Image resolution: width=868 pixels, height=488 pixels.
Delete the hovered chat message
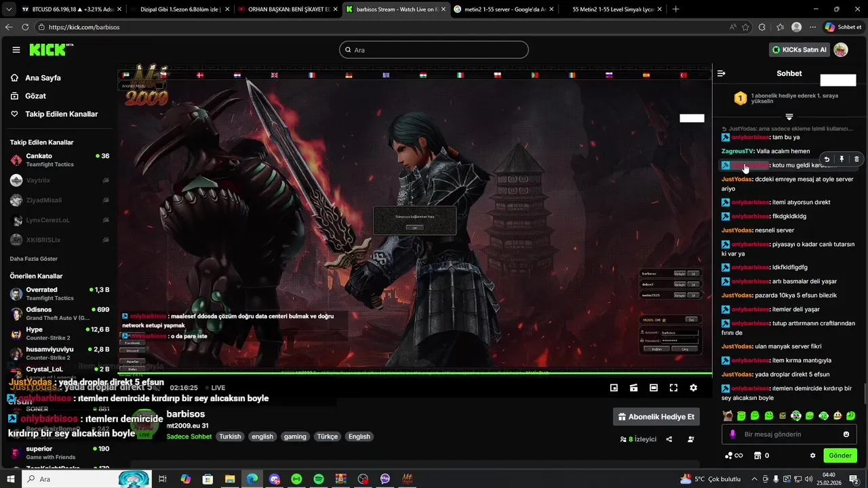click(x=856, y=159)
